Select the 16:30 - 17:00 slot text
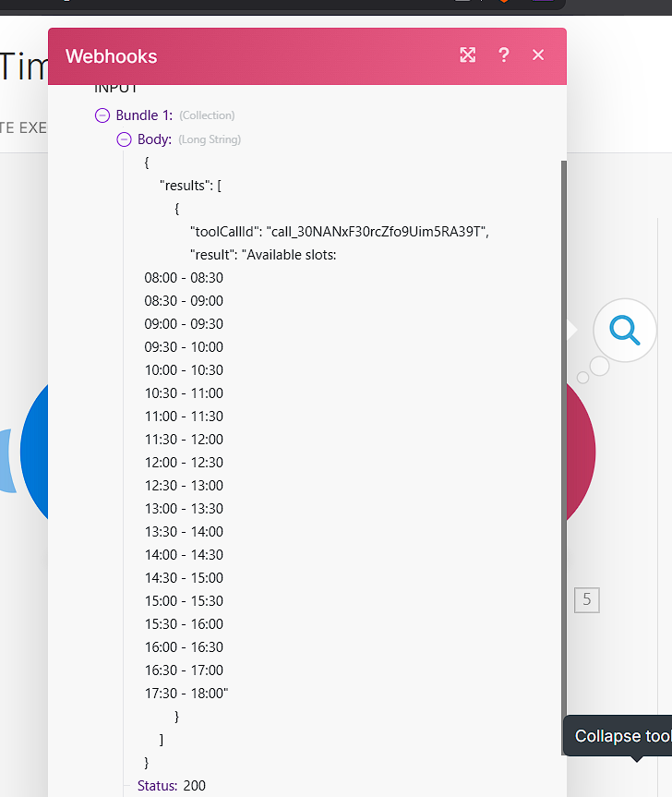 coord(184,670)
